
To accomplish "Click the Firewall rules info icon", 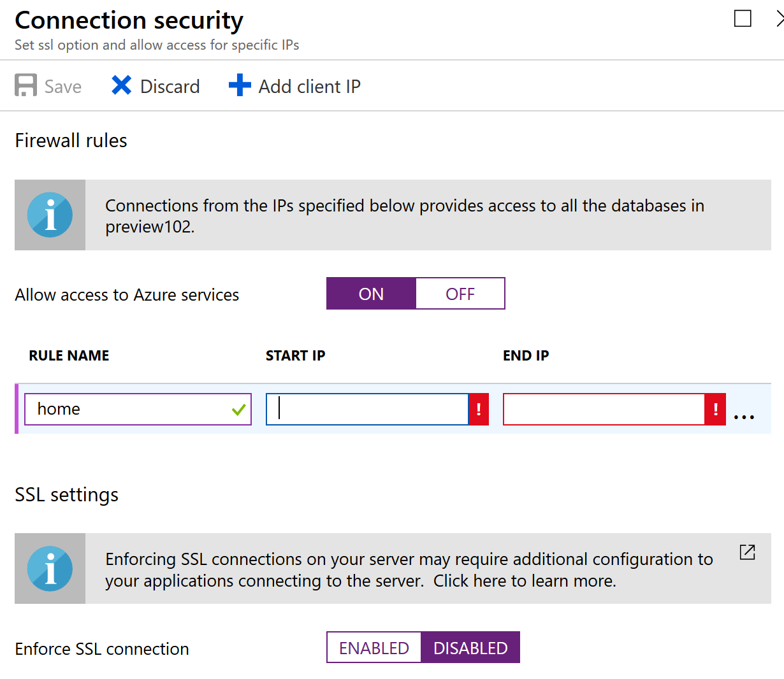I will 50,215.
